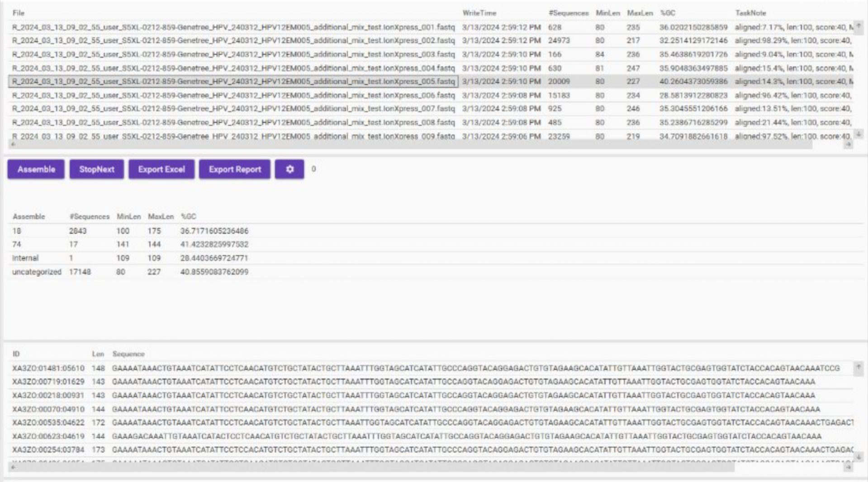
Task: Click the Assemble button
Action: pyautogui.click(x=36, y=169)
